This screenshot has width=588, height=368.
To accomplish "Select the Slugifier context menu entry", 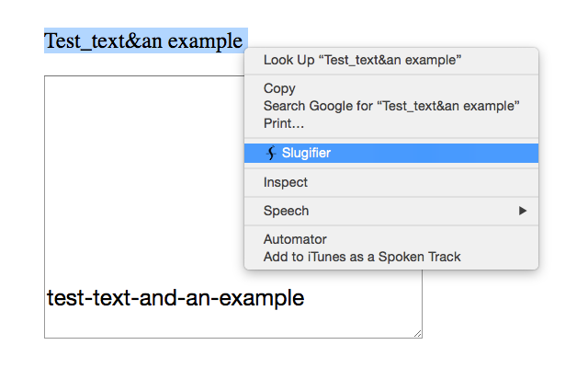I will 306,154.
